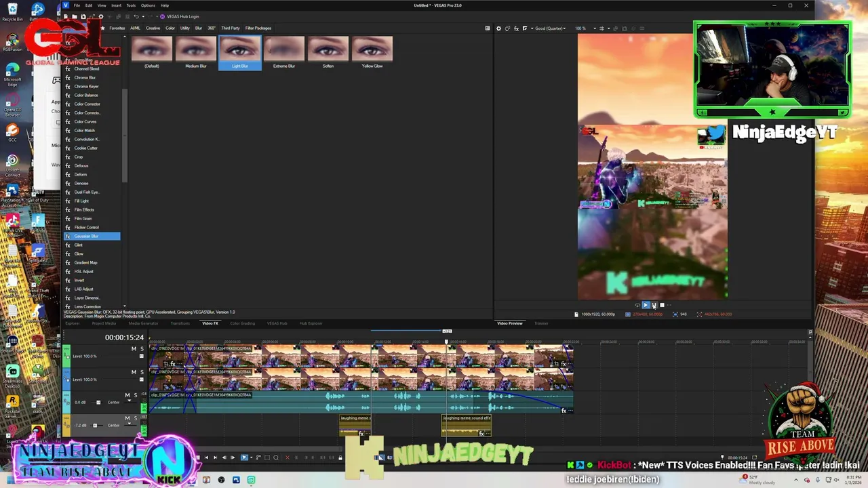Toggle Split Screen View icon in preview

click(x=525, y=28)
